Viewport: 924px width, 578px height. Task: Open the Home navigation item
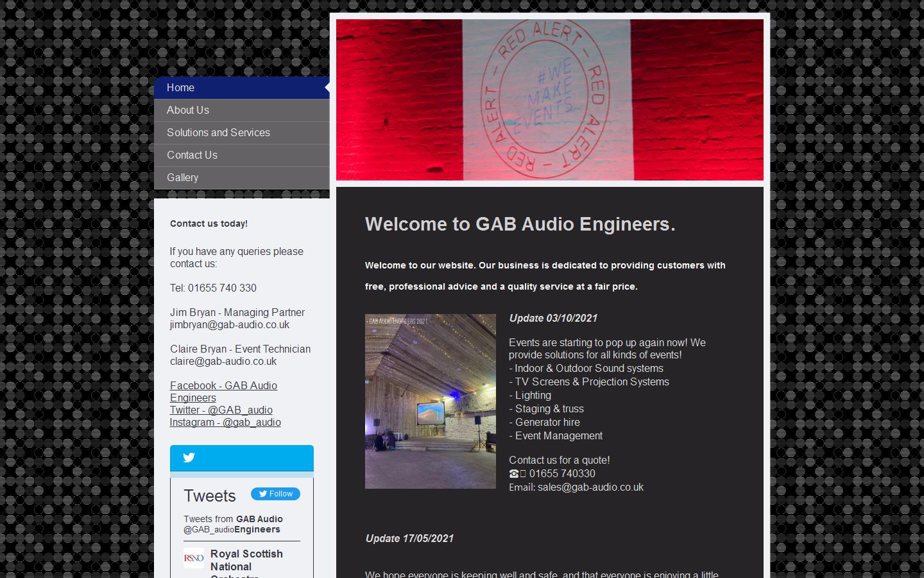(180, 88)
